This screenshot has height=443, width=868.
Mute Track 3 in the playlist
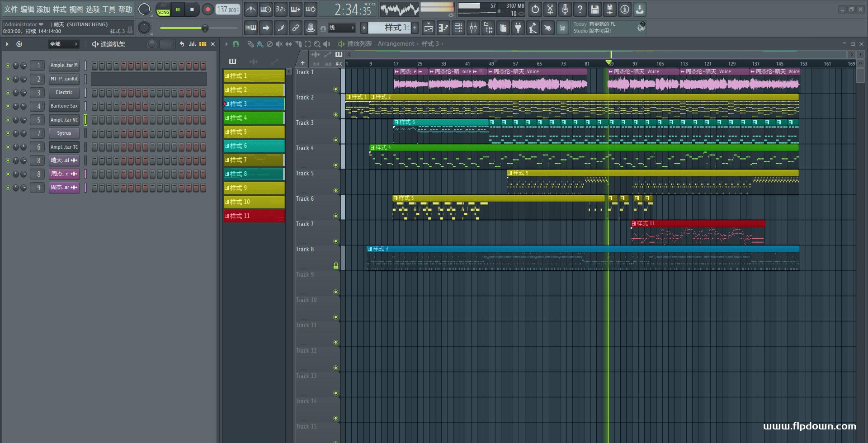[x=335, y=140]
